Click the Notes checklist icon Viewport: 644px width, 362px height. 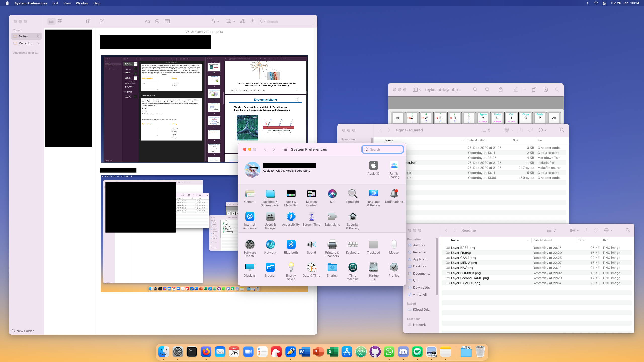157,21
